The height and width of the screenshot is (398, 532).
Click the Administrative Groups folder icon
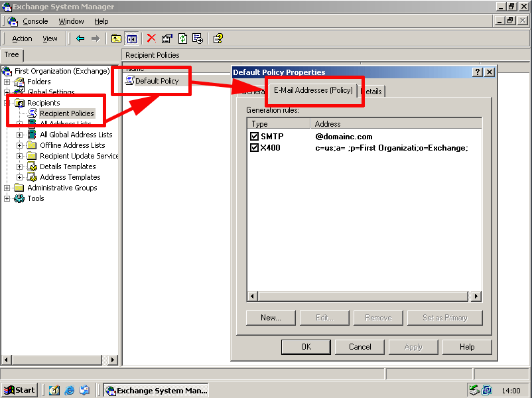[19, 188]
